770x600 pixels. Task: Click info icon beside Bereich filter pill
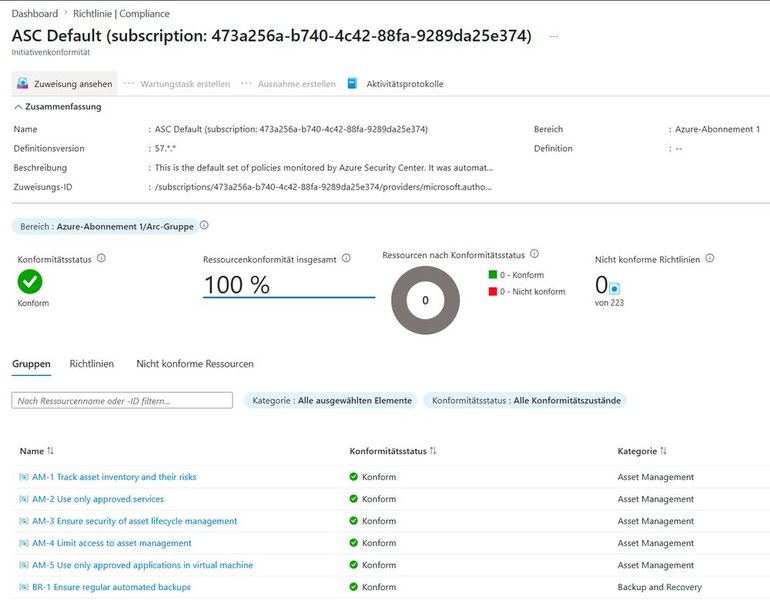coord(204,225)
